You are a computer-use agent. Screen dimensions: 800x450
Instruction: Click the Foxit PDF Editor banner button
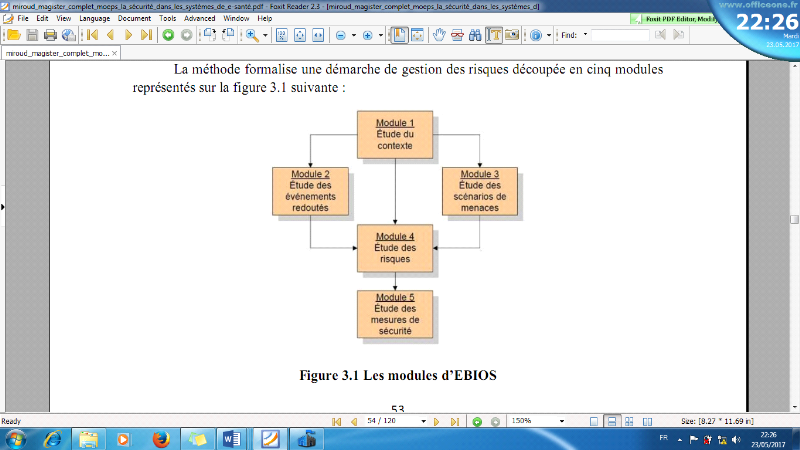point(674,19)
